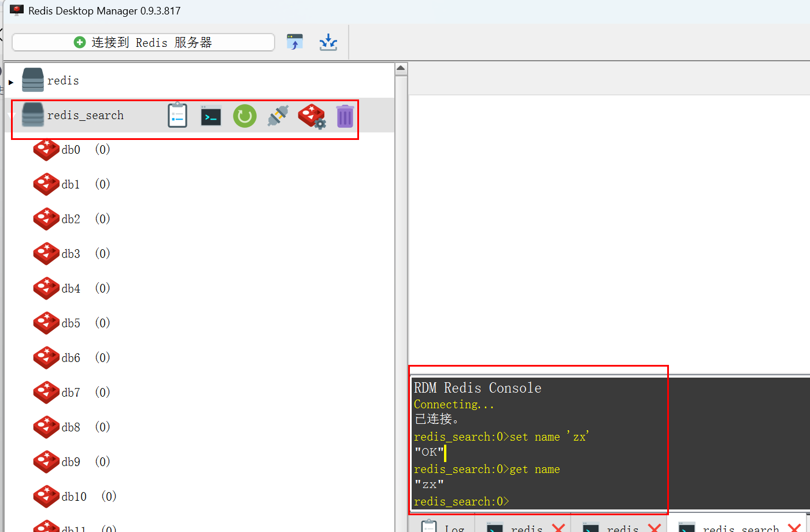
Task: Open database db0
Action: point(72,150)
